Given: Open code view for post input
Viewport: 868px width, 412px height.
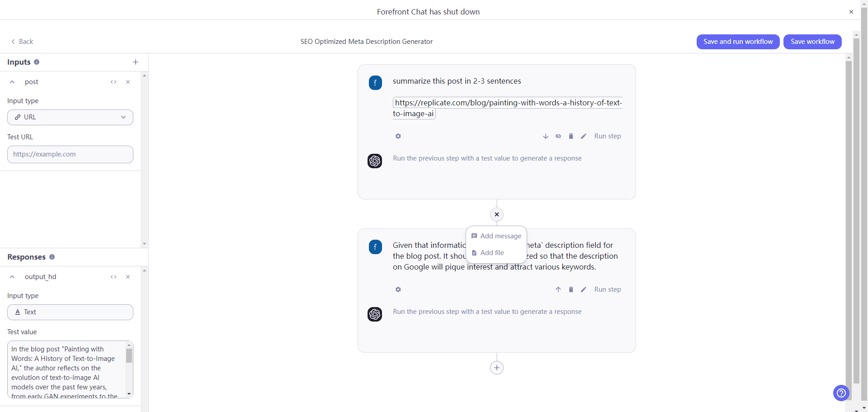Looking at the screenshot, I should pyautogui.click(x=113, y=82).
